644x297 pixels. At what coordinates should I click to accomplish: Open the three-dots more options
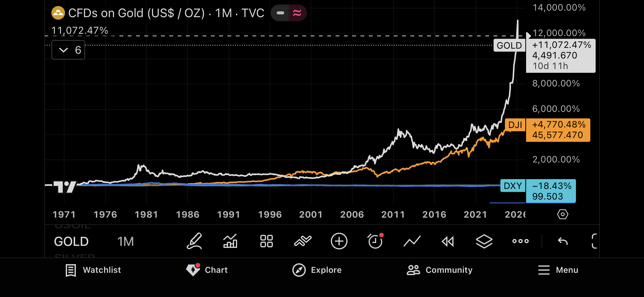(520, 241)
